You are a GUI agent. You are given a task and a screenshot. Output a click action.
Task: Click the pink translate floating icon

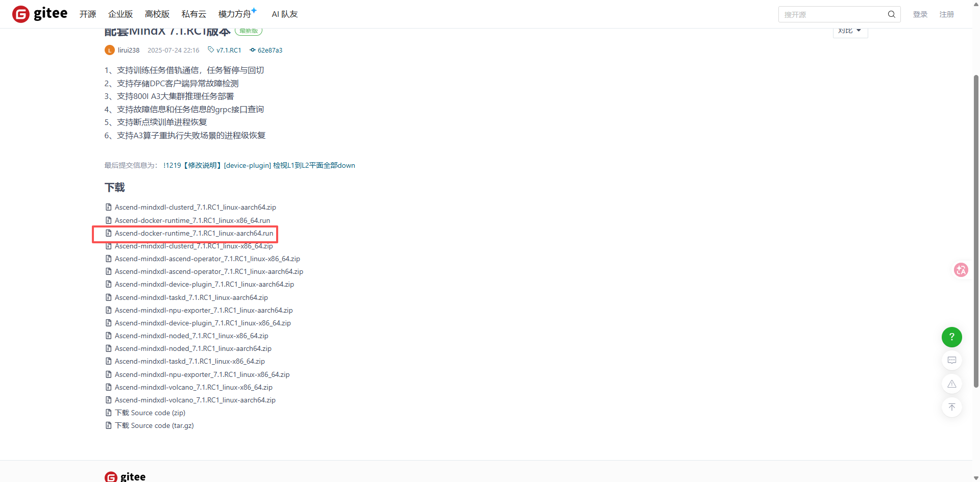(961, 270)
